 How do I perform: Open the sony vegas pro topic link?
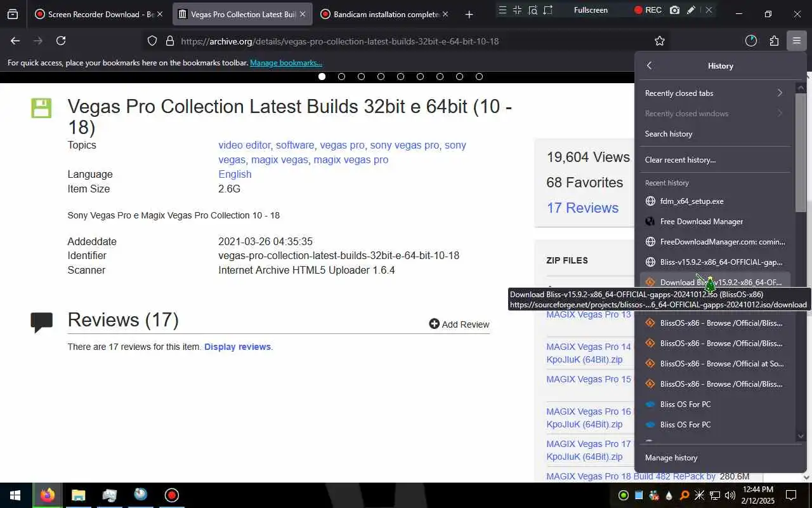pyautogui.click(x=404, y=145)
